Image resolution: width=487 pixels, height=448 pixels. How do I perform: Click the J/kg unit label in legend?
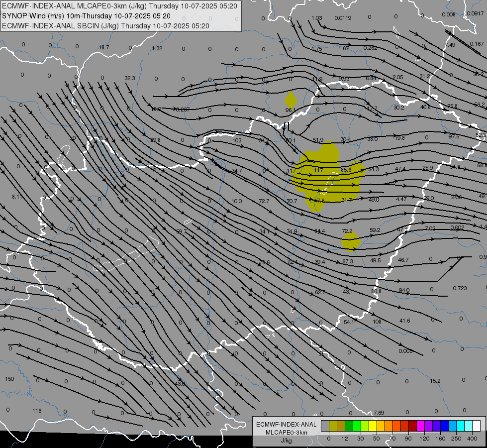tap(287, 441)
